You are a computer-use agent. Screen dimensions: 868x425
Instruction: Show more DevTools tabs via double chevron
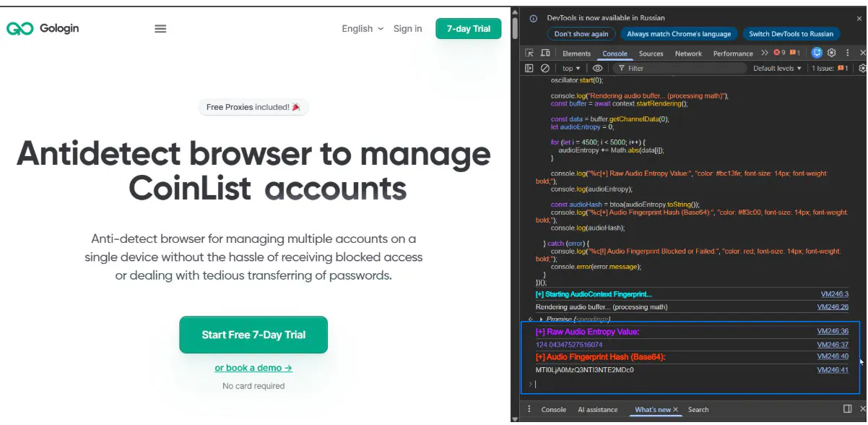pos(764,53)
